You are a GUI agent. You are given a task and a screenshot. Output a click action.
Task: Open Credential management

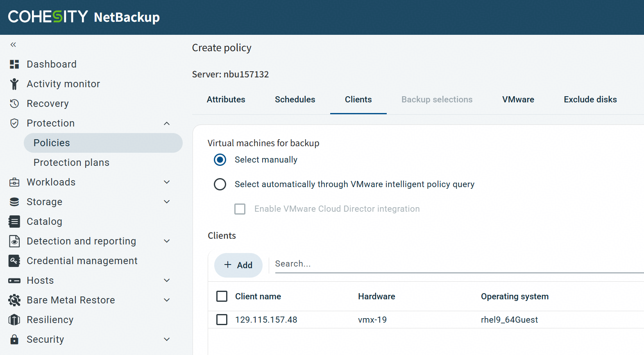(82, 261)
